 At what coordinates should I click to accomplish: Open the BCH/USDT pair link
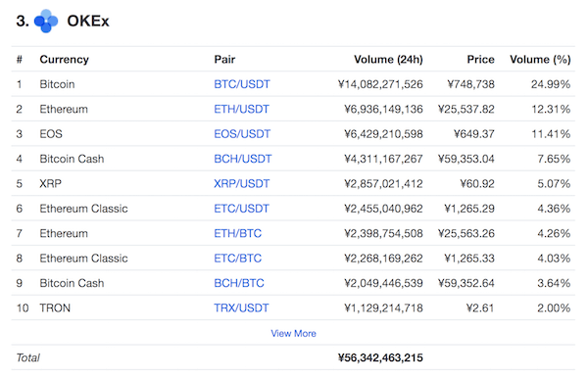point(243,159)
